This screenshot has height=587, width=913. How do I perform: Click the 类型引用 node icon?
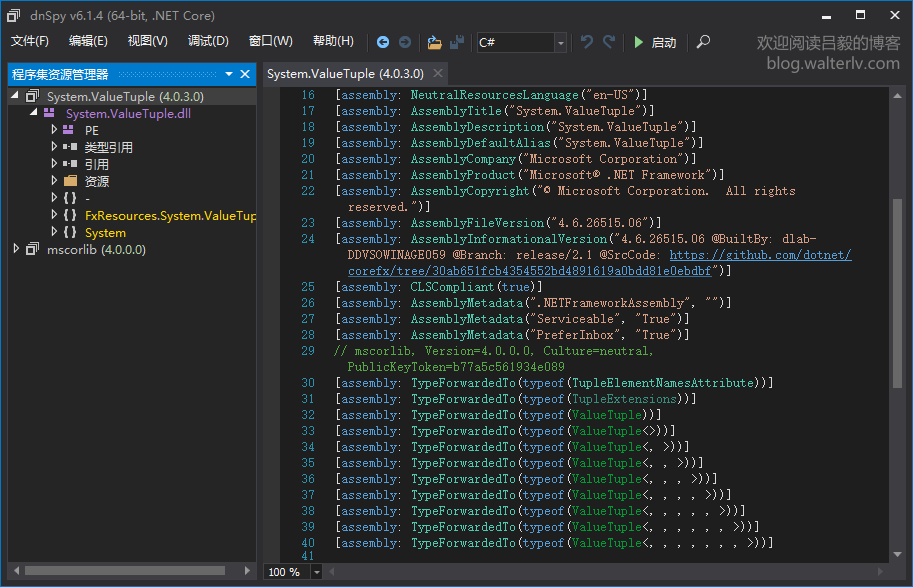(70, 147)
